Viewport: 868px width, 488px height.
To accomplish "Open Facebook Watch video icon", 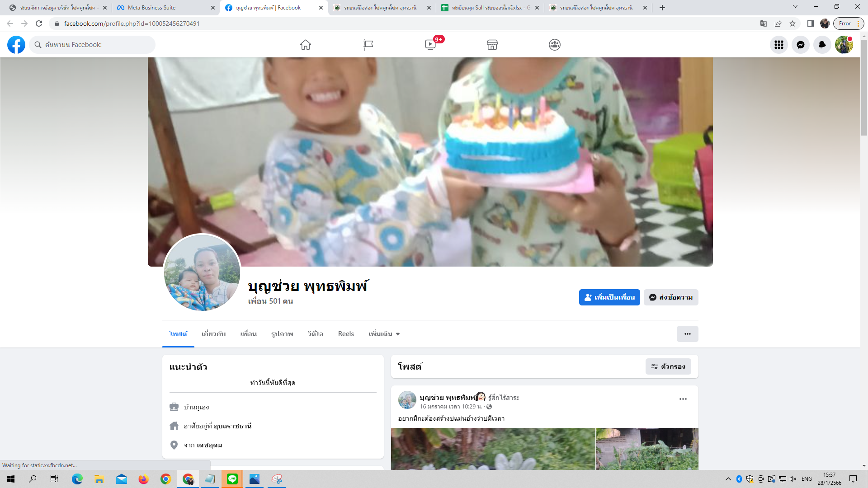I will [x=430, y=45].
